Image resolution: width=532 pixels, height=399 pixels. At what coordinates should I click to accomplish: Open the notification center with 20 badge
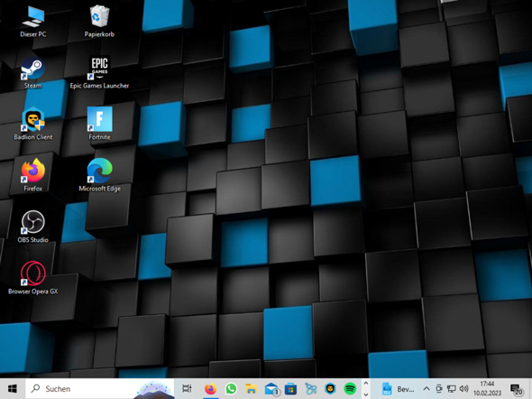pyautogui.click(x=517, y=389)
